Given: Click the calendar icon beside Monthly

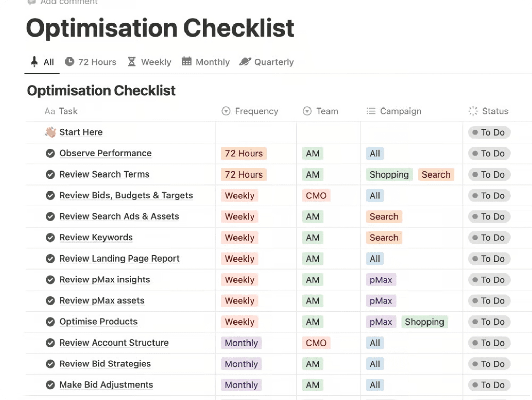Looking at the screenshot, I should [187, 61].
